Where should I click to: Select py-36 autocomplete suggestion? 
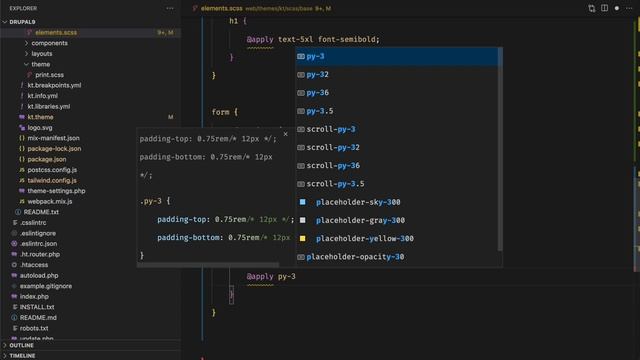[x=397, y=93]
